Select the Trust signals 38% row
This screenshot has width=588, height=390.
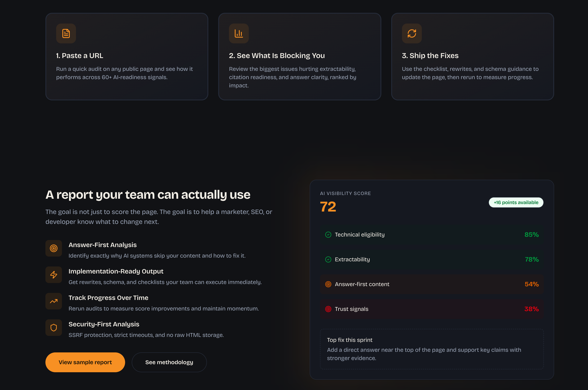coord(432,309)
